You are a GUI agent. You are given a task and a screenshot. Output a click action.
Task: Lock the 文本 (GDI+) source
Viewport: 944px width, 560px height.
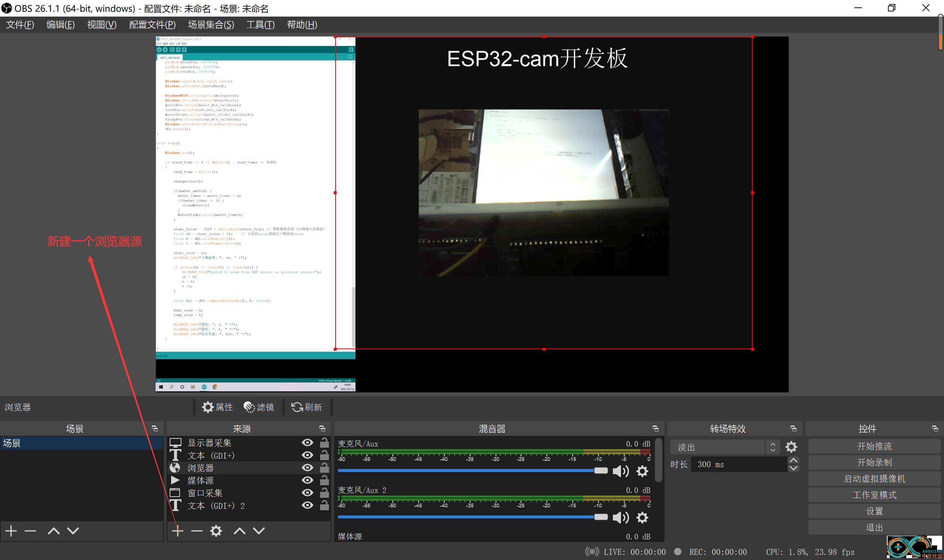pos(324,455)
